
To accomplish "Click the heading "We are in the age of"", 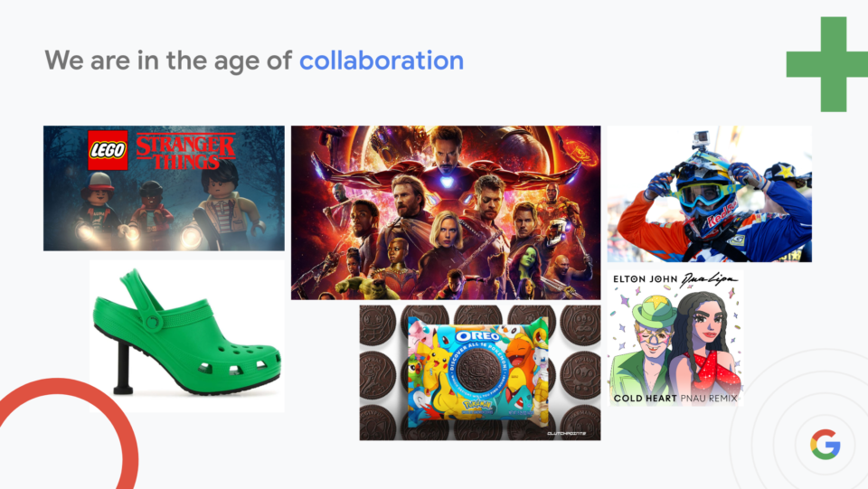I will click(x=168, y=61).
